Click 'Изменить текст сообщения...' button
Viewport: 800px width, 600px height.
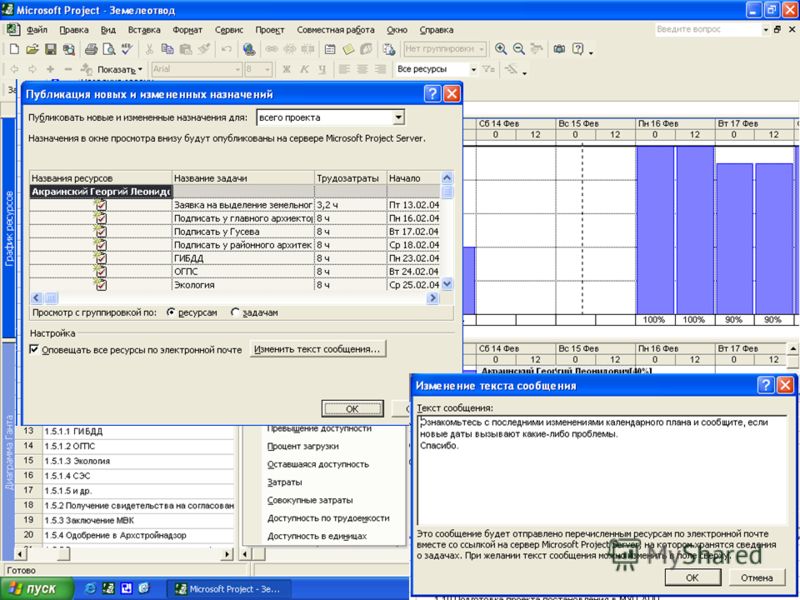pyautogui.click(x=317, y=349)
